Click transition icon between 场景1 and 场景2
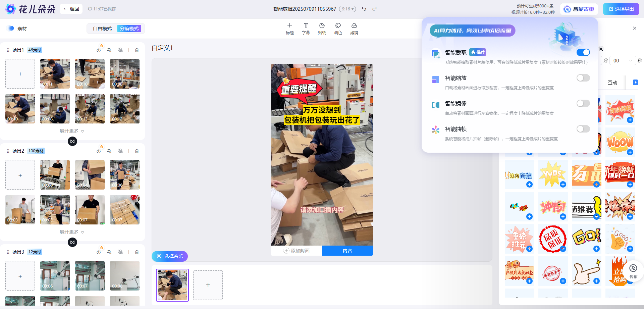 coord(72,141)
